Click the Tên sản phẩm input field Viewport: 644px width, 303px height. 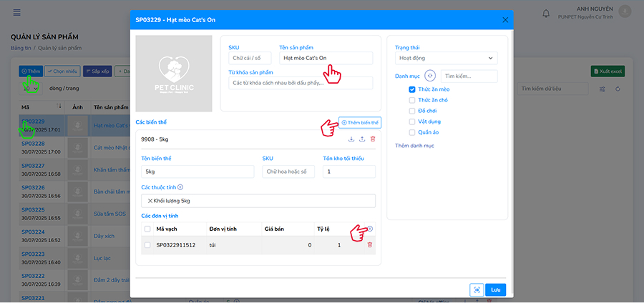(326, 58)
